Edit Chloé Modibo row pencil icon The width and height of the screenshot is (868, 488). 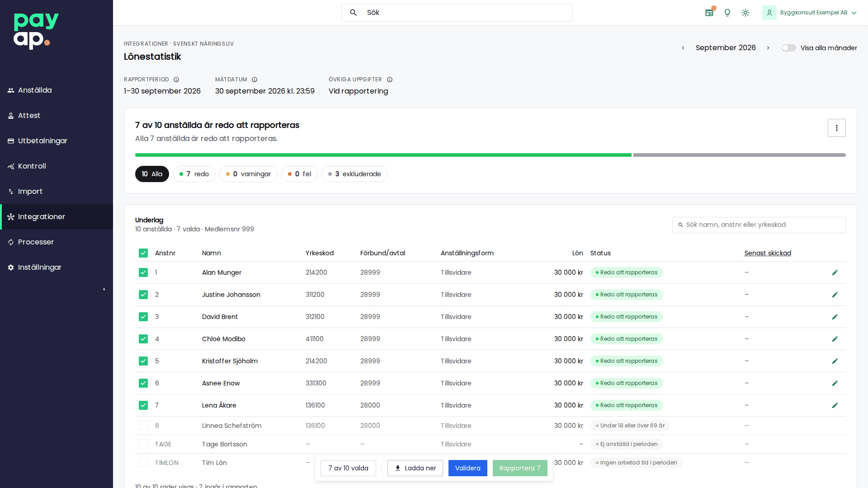[x=835, y=339]
